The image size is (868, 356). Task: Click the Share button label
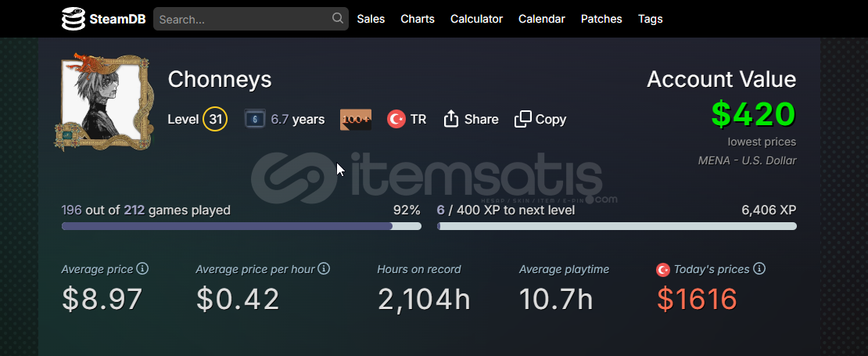click(481, 119)
